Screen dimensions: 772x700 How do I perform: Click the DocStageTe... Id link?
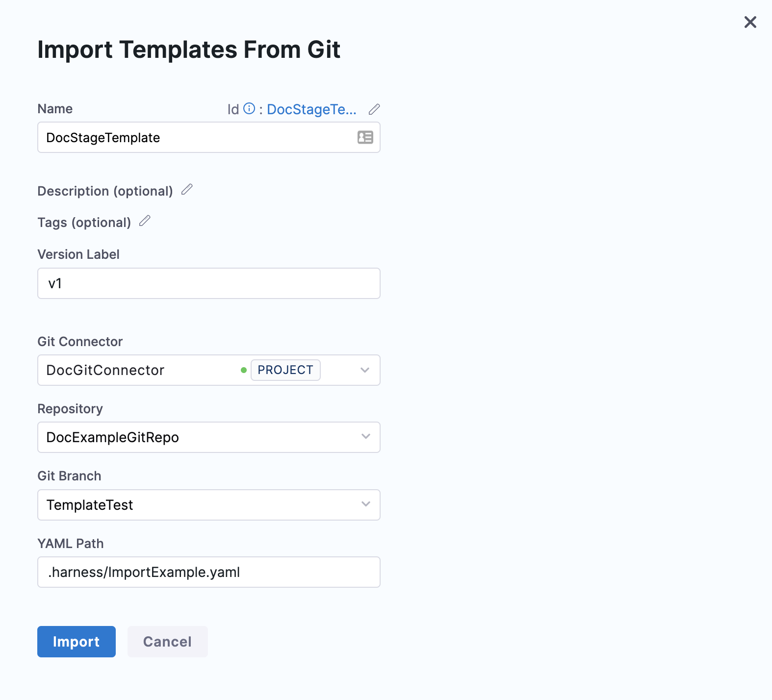pyautogui.click(x=311, y=109)
